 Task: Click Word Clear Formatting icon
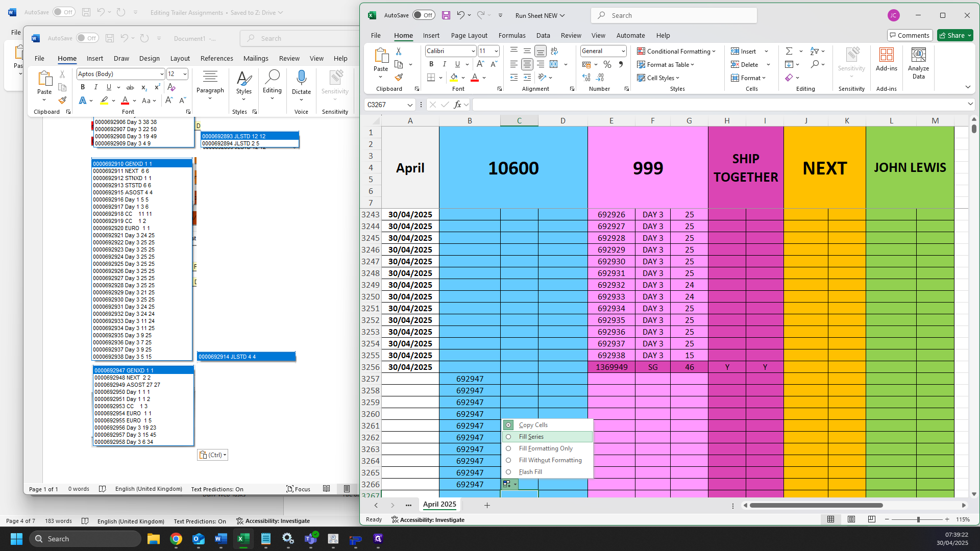click(x=171, y=87)
